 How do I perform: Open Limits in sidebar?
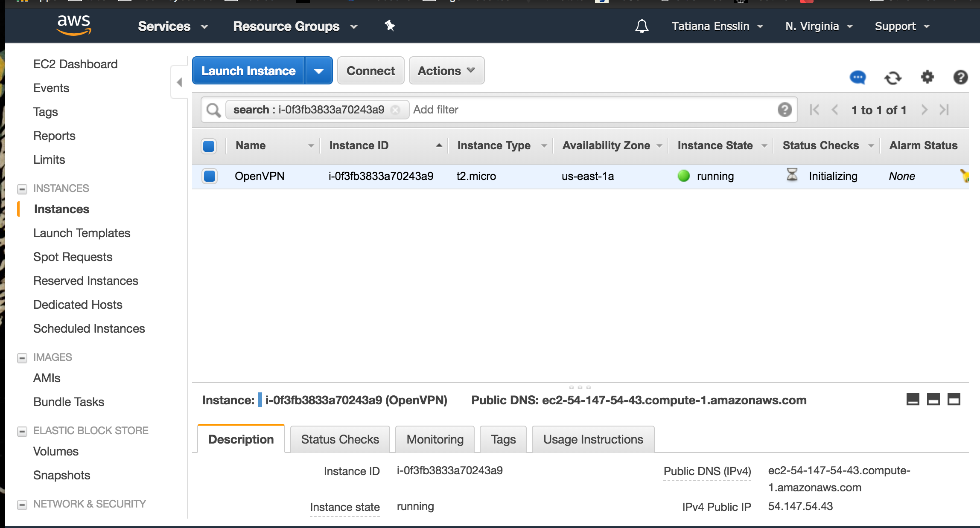(49, 160)
